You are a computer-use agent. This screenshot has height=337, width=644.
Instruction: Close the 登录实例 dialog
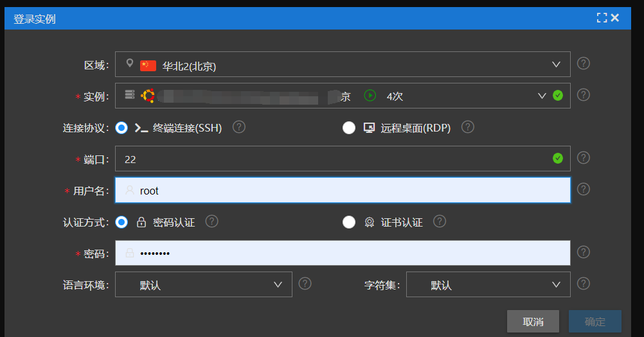point(615,17)
